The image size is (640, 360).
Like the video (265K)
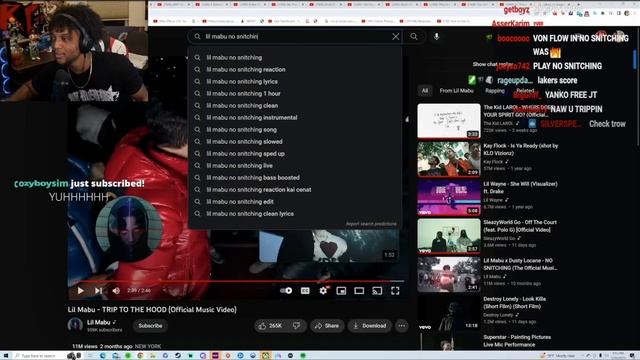(271, 326)
